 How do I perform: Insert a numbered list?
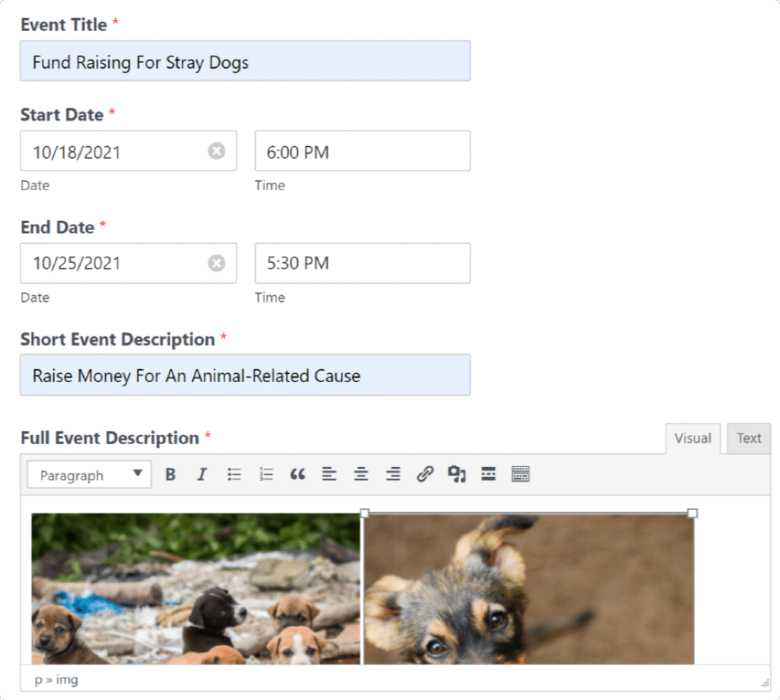tap(266, 474)
